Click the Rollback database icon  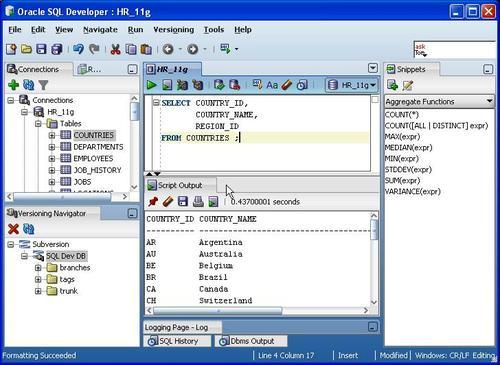coord(234,85)
